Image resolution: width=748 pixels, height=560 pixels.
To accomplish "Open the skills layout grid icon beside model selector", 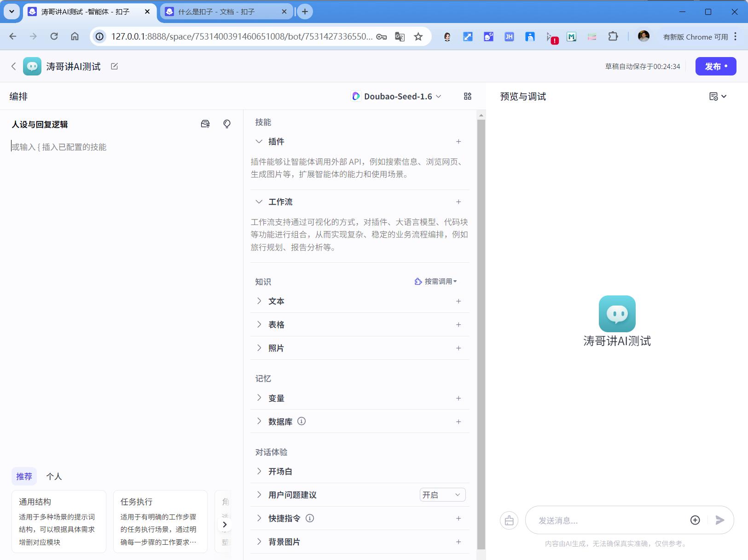I will pyautogui.click(x=467, y=96).
